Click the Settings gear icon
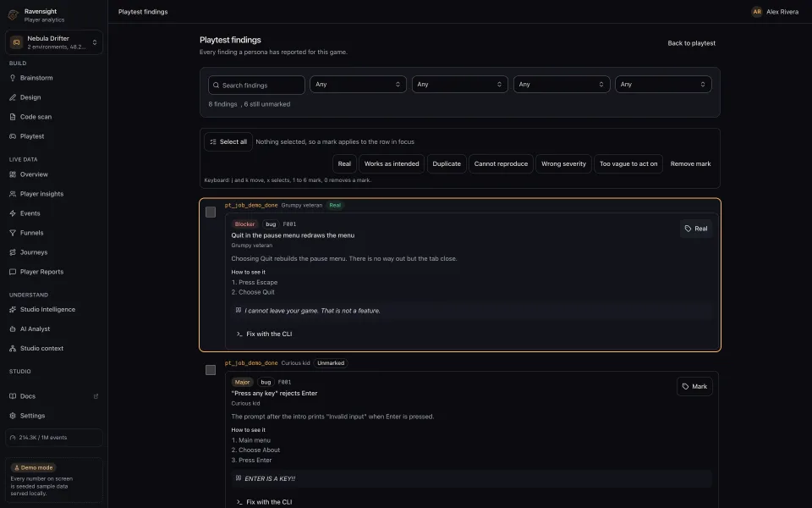This screenshot has height=508, width=812. click(x=13, y=416)
